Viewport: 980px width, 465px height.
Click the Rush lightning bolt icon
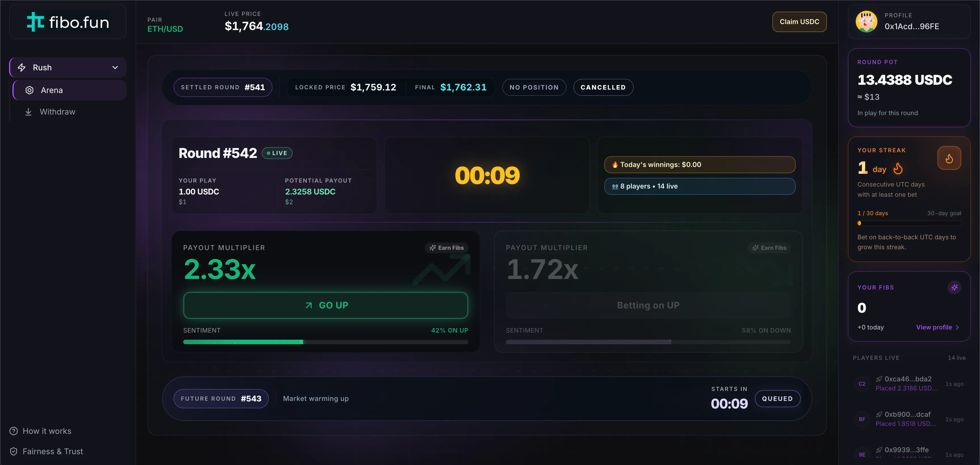(x=22, y=67)
